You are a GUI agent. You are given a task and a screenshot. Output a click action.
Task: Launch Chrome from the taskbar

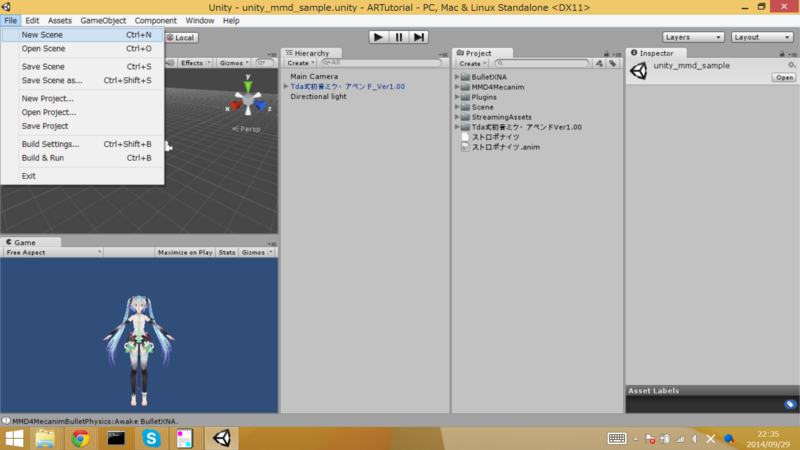(80, 438)
